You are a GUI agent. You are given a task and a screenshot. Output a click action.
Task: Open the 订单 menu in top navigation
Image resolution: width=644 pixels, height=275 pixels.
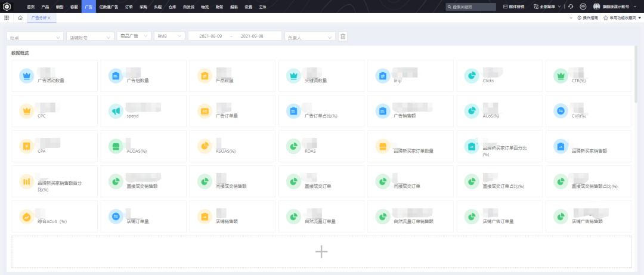point(129,6)
